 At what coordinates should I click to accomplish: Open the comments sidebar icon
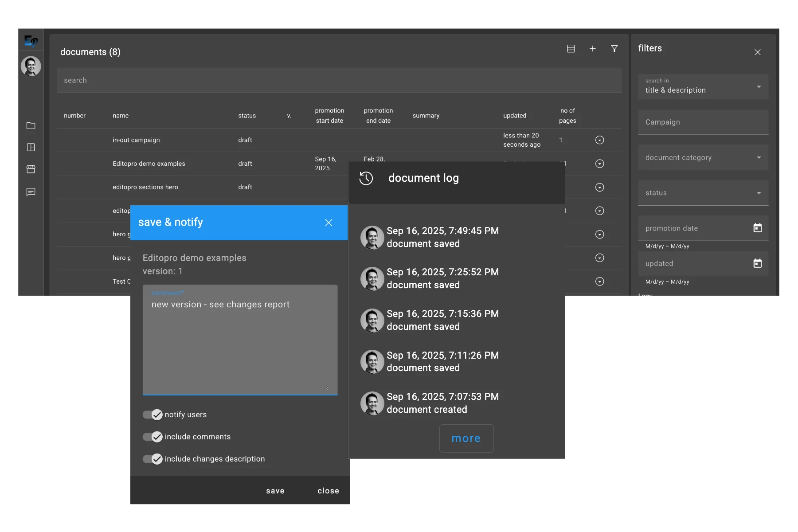pyautogui.click(x=31, y=192)
